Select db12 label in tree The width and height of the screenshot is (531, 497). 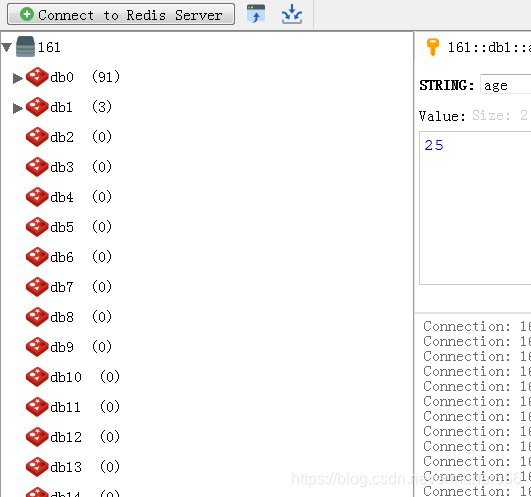66,437
